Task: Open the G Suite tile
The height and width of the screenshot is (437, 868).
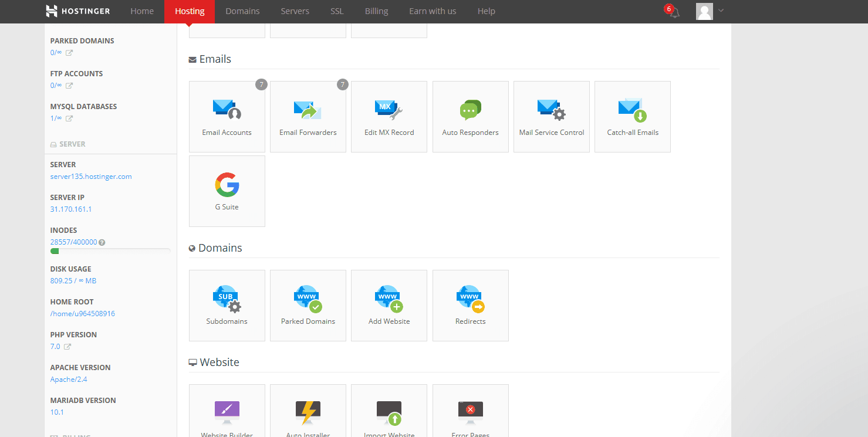Action: pos(227,191)
